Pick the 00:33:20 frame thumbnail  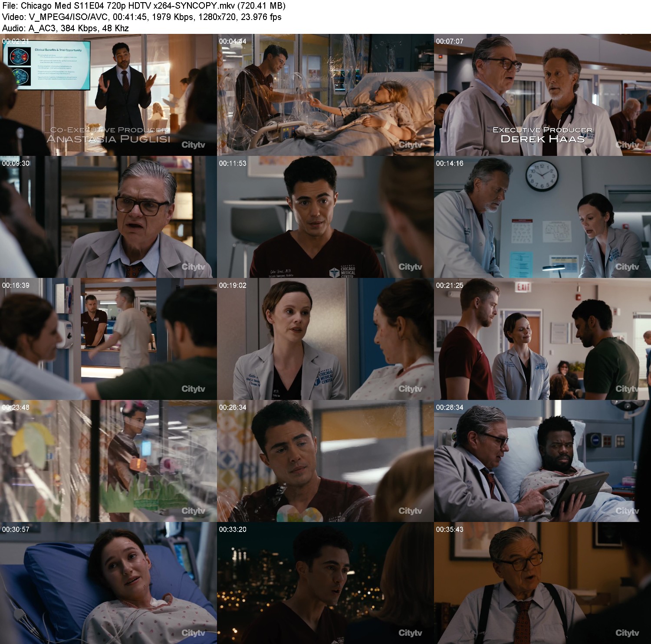click(x=325, y=583)
